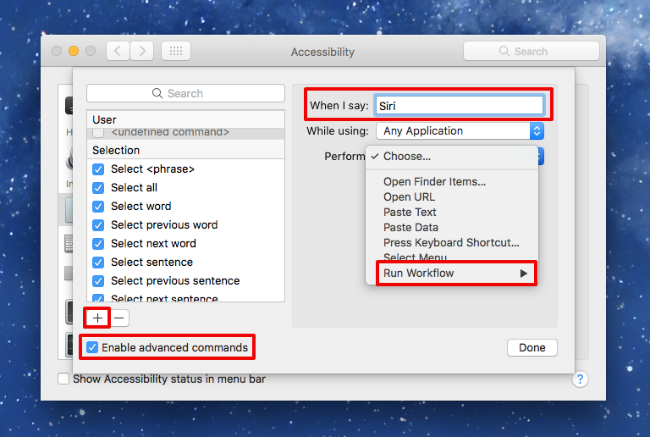Uncheck the Select <phrase> command
650x437 pixels.
click(98, 169)
